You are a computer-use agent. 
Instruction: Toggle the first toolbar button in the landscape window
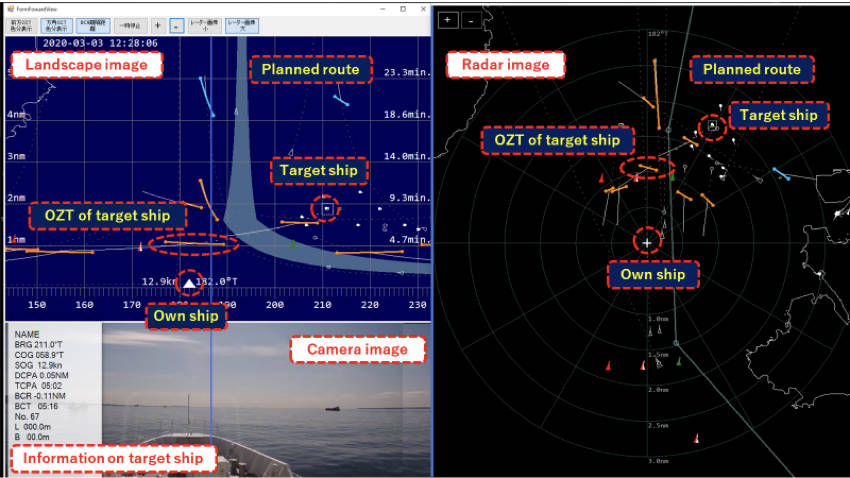(21, 26)
